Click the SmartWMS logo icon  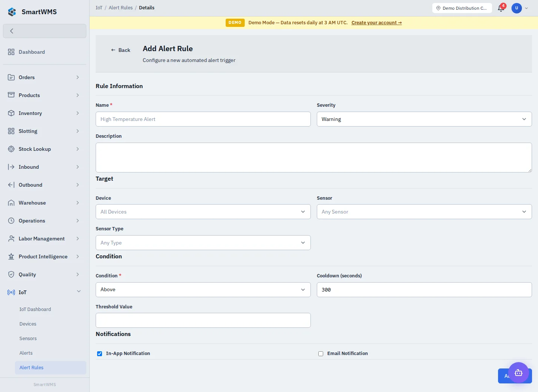pos(12,12)
